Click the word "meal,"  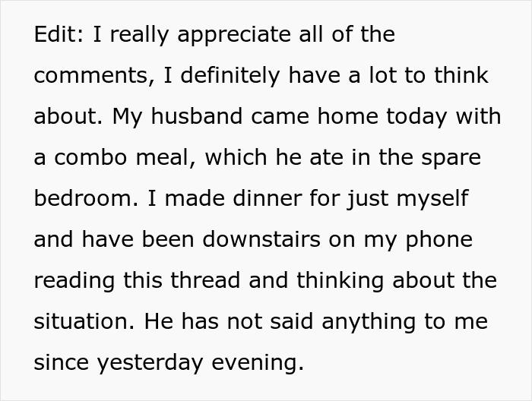pyautogui.click(x=165, y=158)
